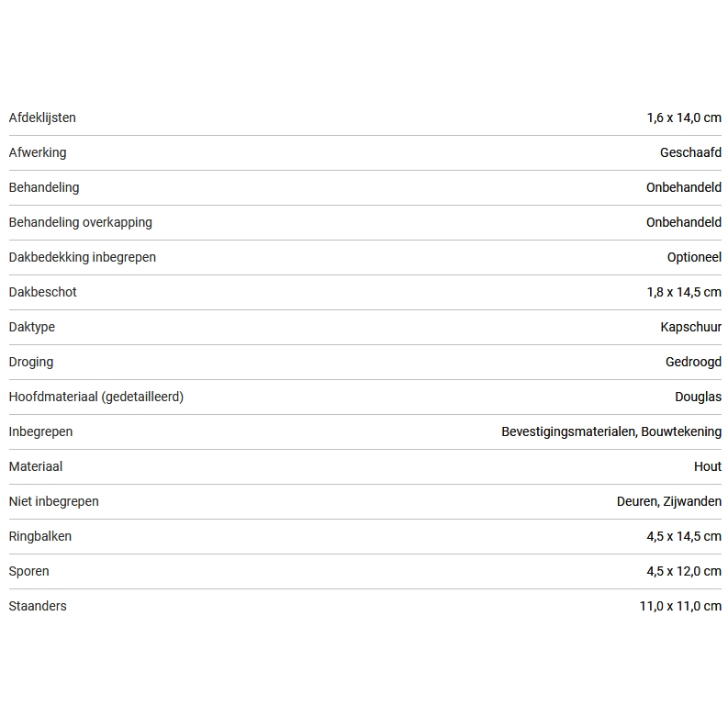Select the Optioneel value
The width and height of the screenshot is (728, 728).
pos(694,257)
